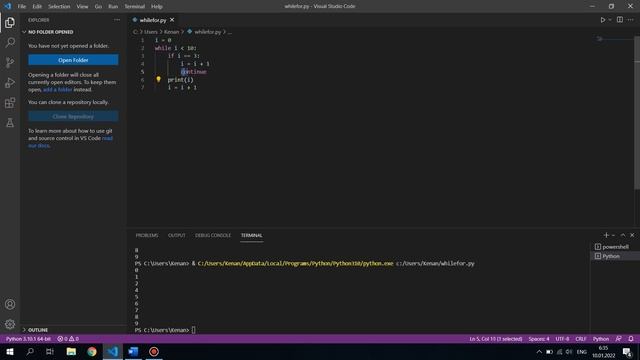Screen dimensions: 640x360
Task: Open Explorer panel More Actions ellipsis
Action: pyautogui.click(x=117, y=20)
